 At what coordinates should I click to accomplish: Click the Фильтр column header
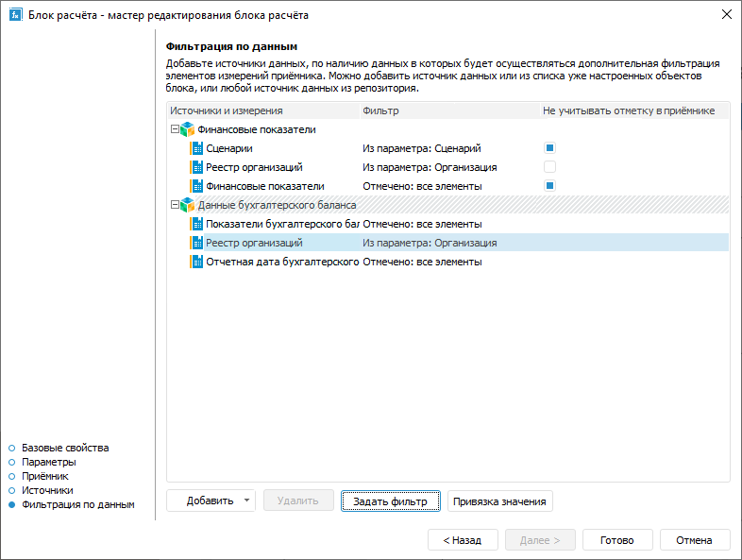tap(380, 110)
